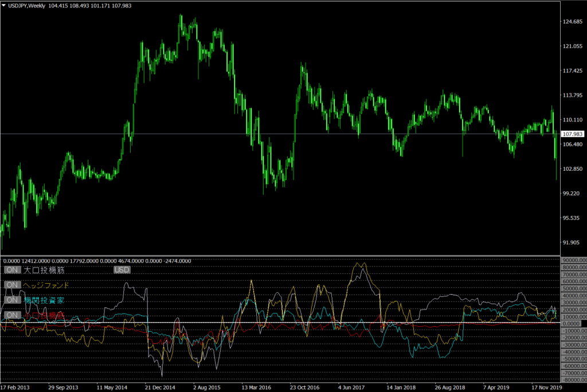Turn off the 機関投資家 ON switch

(x=12, y=300)
